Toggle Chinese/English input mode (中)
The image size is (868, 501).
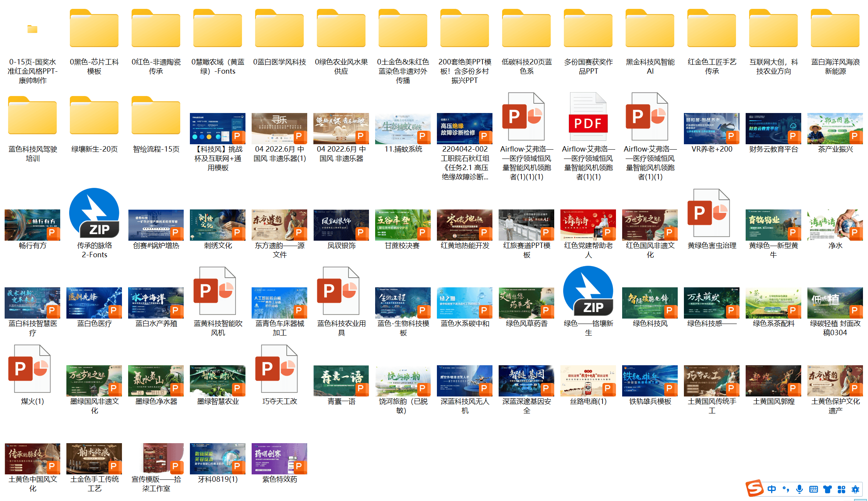(772, 489)
